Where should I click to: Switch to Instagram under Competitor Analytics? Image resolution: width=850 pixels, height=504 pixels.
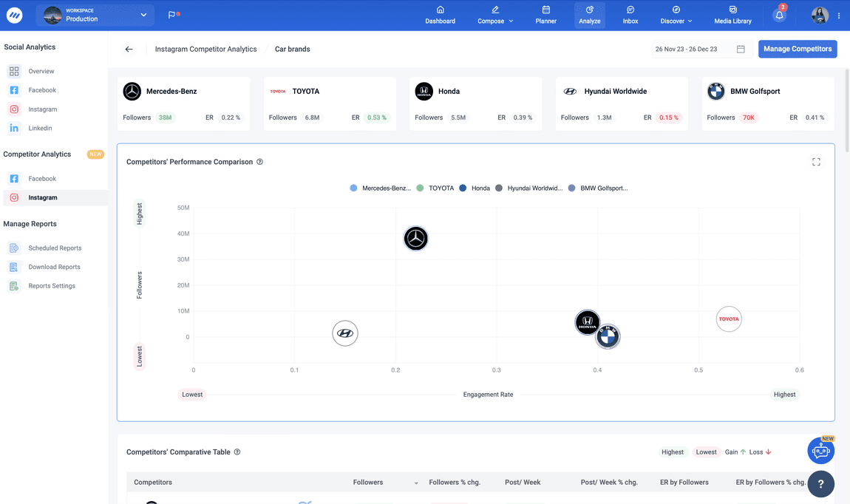tap(44, 197)
